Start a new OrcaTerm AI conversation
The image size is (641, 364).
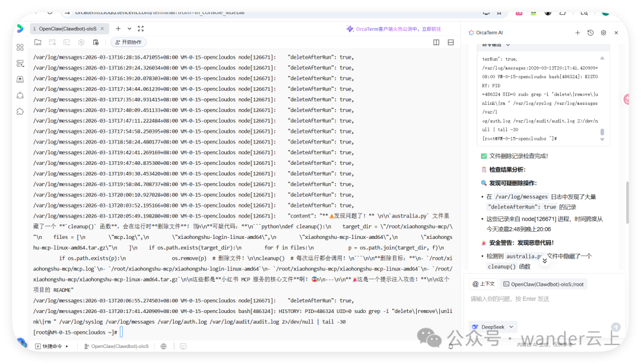tap(578, 33)
